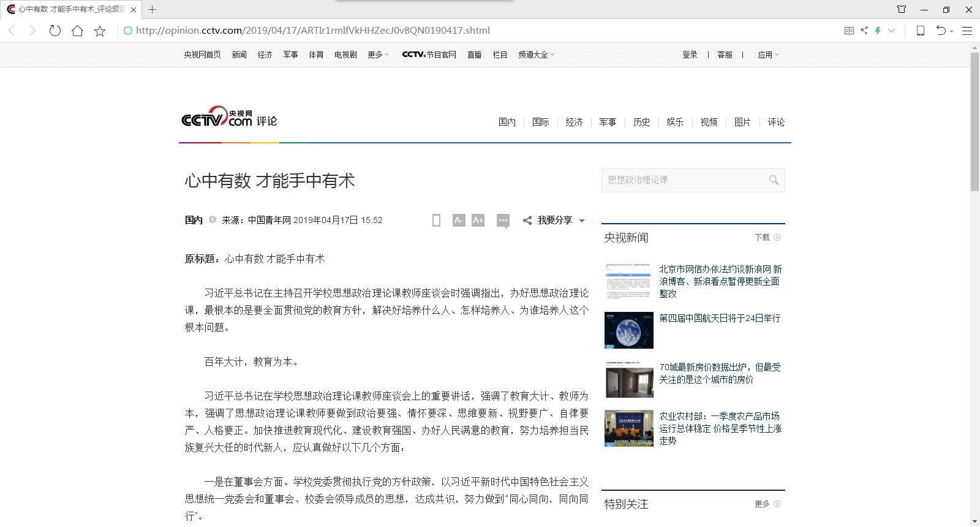
Task: Select the 军事 category in header menu
Action: point(608,122)
